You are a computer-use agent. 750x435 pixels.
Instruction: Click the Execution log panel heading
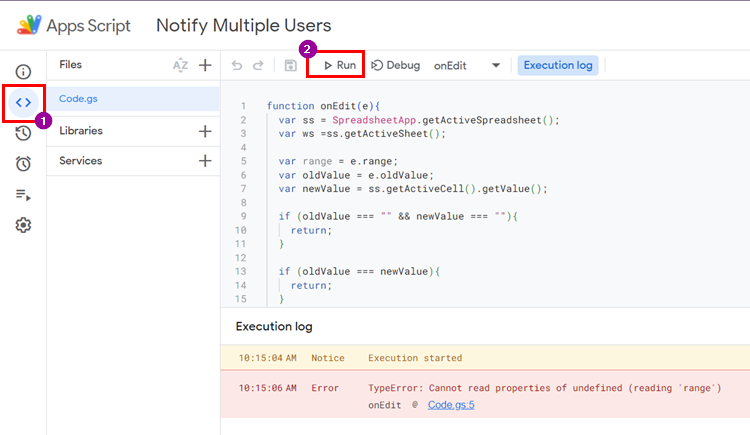pyautogui.click(x=274, y=326)
